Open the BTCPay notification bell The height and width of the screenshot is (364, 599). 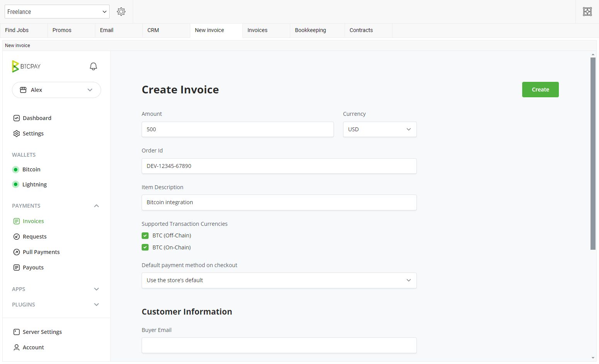pyautogui.click(x=93, y=66)
